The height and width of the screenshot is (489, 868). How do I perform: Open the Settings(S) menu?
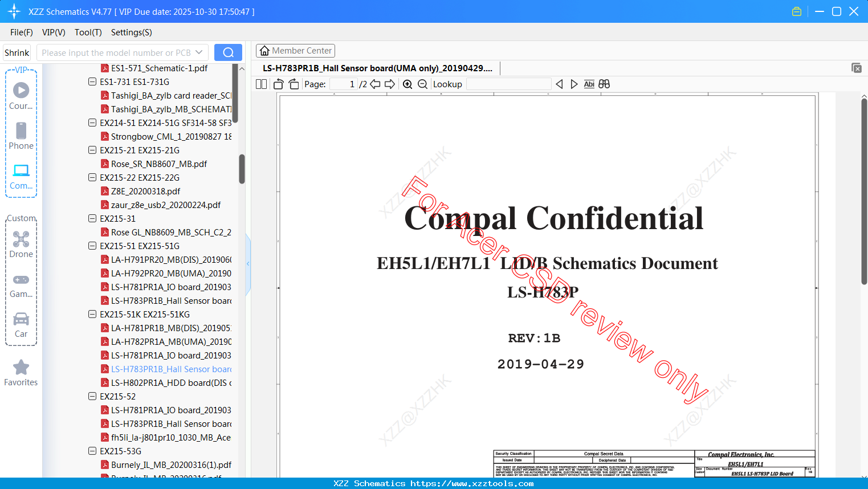[132, 32]
